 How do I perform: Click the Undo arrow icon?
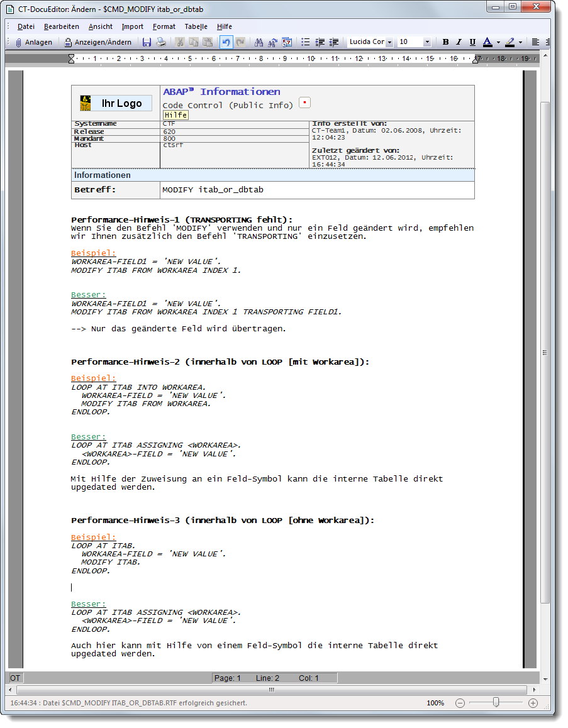pos(226,42)
